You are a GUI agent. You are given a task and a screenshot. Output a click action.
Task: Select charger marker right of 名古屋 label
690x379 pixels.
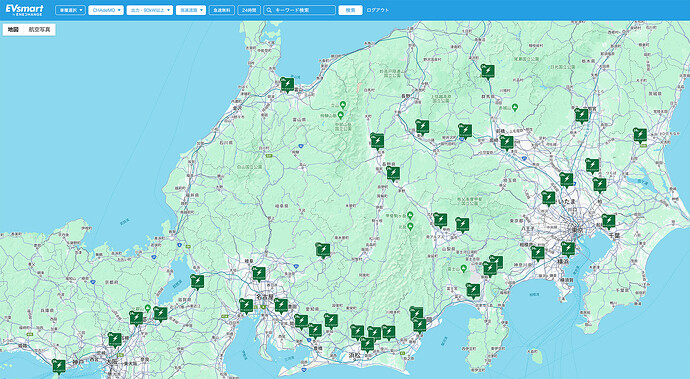281,305
